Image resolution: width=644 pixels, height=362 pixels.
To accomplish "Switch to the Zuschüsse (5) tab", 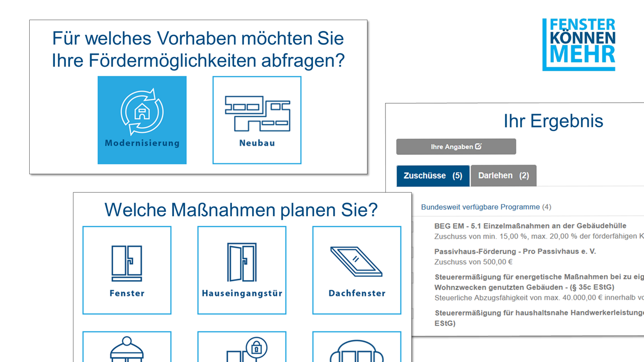I will point(433,175).
